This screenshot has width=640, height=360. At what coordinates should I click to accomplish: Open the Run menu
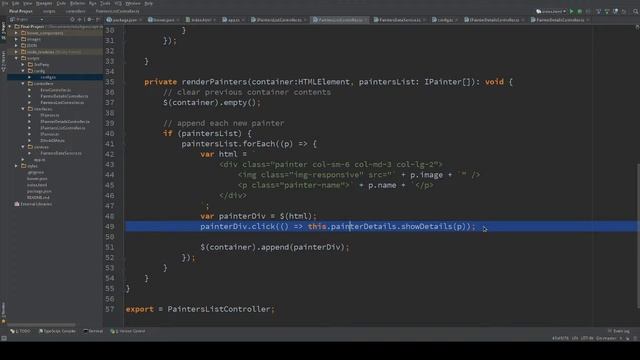click(93, 3)
